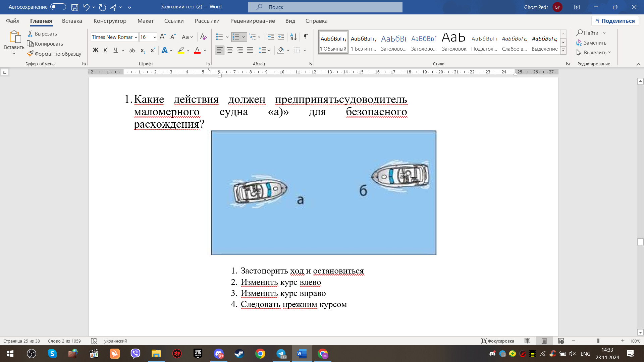Clear all formatting icon
Screen dimensions: 644x362
point(203,37)
